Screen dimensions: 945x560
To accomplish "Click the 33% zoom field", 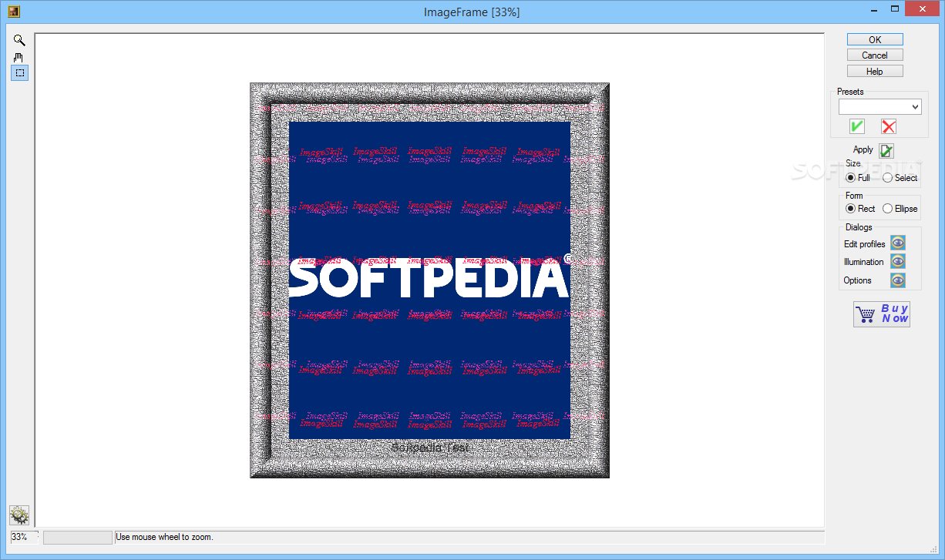I will [25, 537].
